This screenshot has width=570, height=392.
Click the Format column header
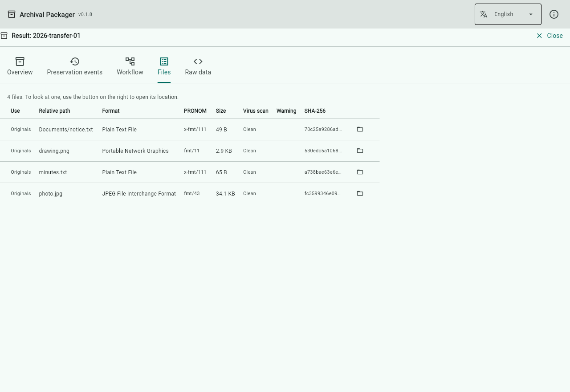click(111, 111)
